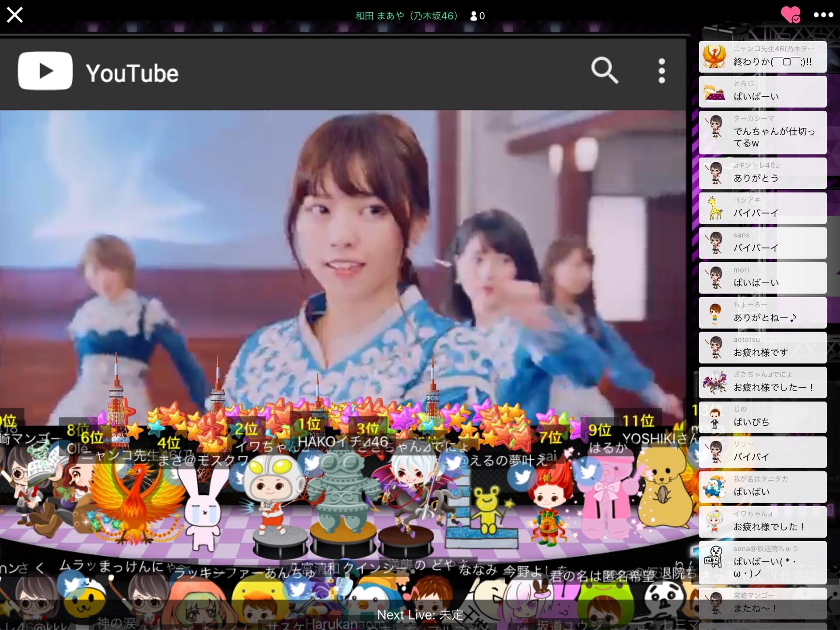Tap the ⊿キントレ46⊿ comment ありがとう

(762, 173)
